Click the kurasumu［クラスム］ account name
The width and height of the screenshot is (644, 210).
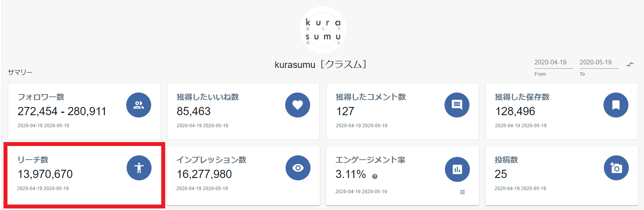coord(320,64)
